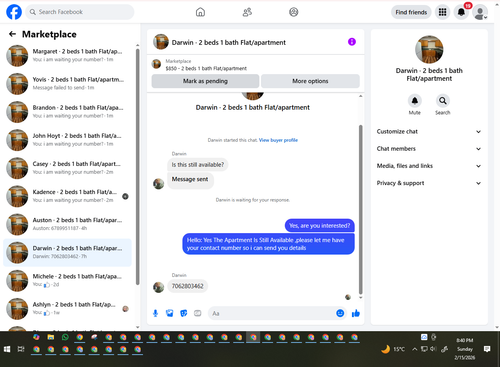Image resolution: width=500 pixels, height=367 pixels.
Task: Click the conversation list scrollbar
Action: pos(138,167)
